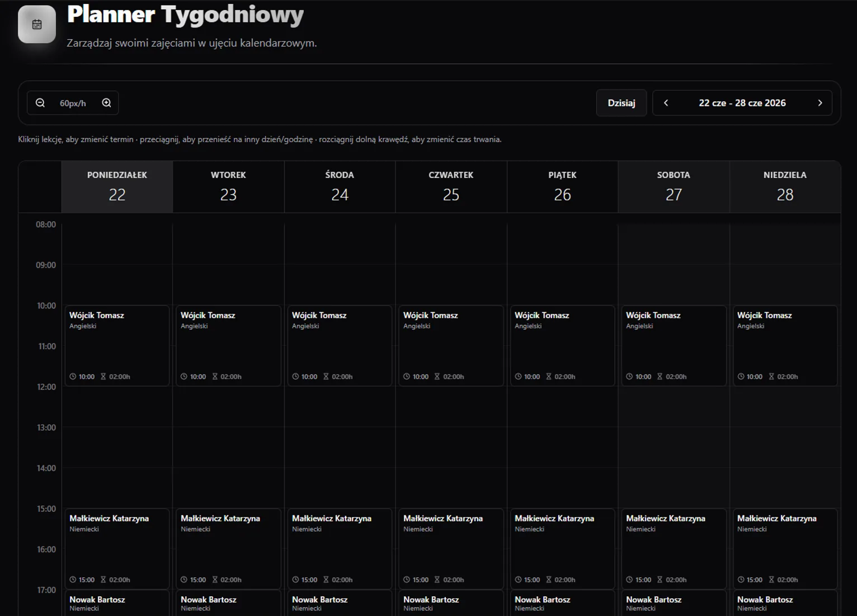The width and height of the screenshot is (857, 616).
Task: Click the 14:00 time label
Action: coord(46,468)
